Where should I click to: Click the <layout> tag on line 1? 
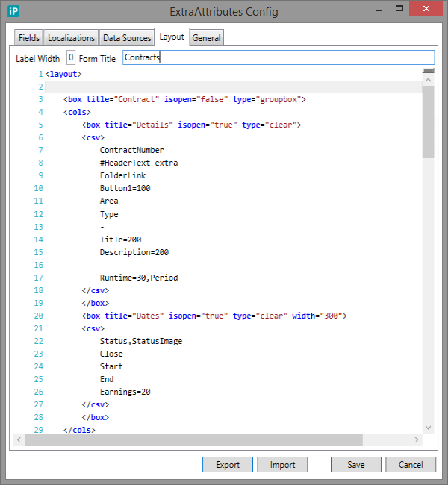63,74
